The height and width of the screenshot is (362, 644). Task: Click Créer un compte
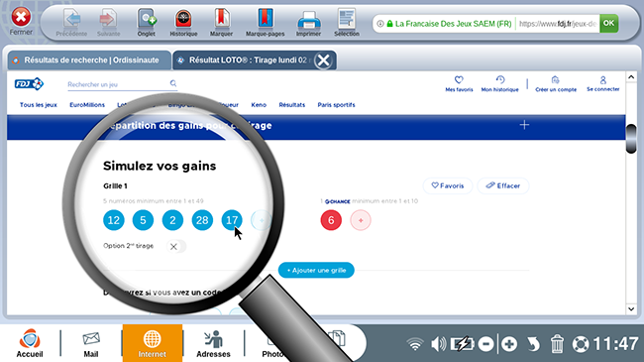[x=556, y=83]
